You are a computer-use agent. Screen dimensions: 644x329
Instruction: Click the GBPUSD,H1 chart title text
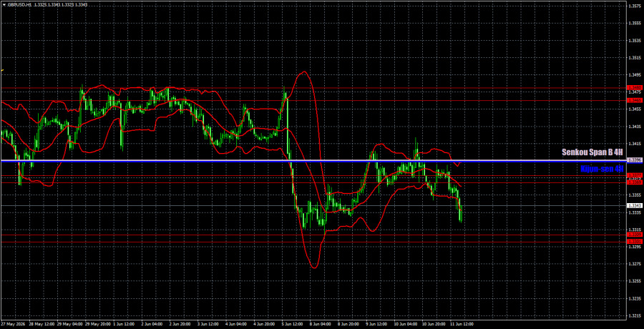(21, 4)
